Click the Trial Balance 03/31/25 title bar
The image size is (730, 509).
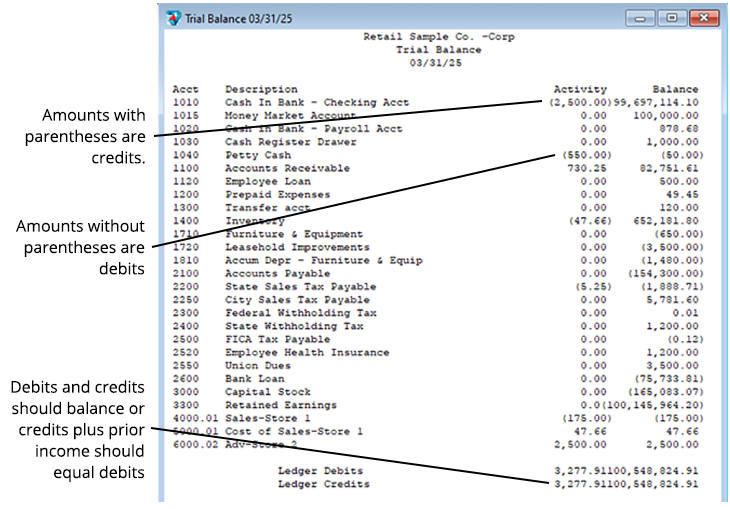(x=400, y=18)
